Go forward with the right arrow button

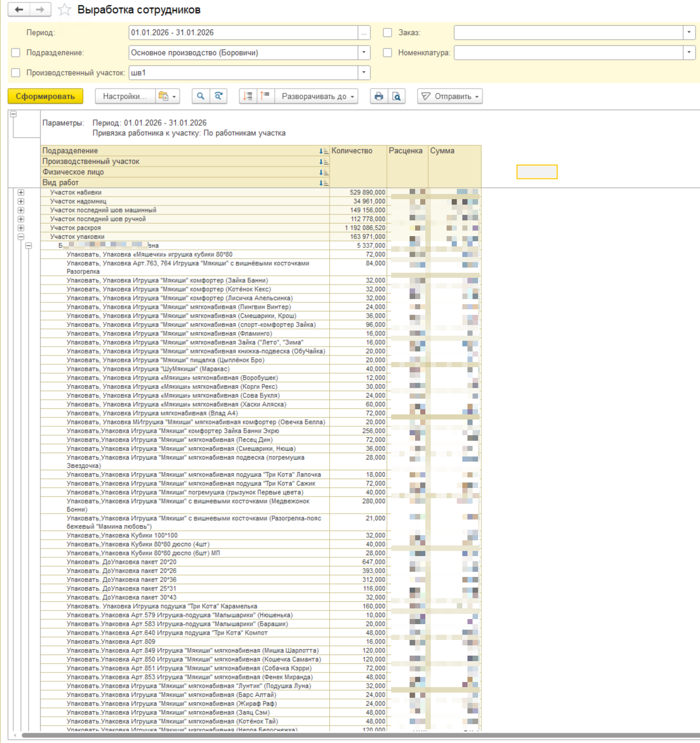tap(40, 9)
